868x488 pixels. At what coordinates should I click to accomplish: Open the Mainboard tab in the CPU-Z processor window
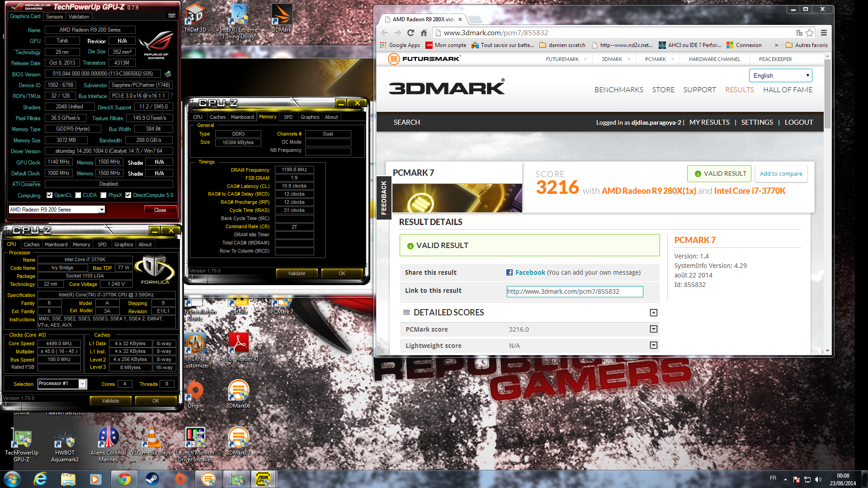pos(56,244)
